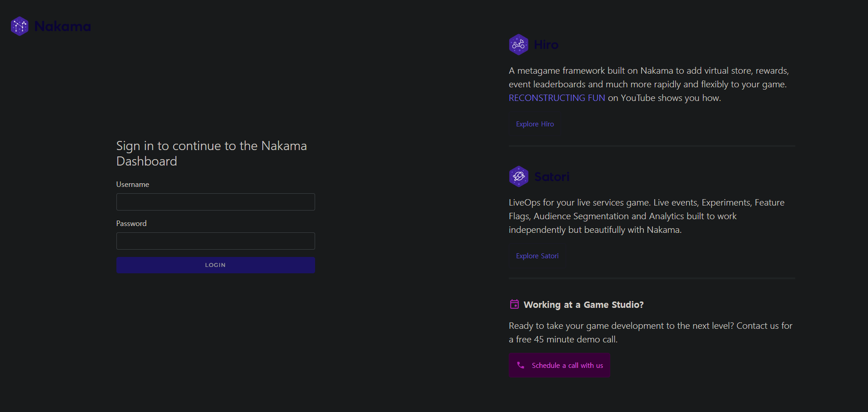Click the Satori heading text
The height and width of the screenshot is (412, 868).
coord(552,176)
